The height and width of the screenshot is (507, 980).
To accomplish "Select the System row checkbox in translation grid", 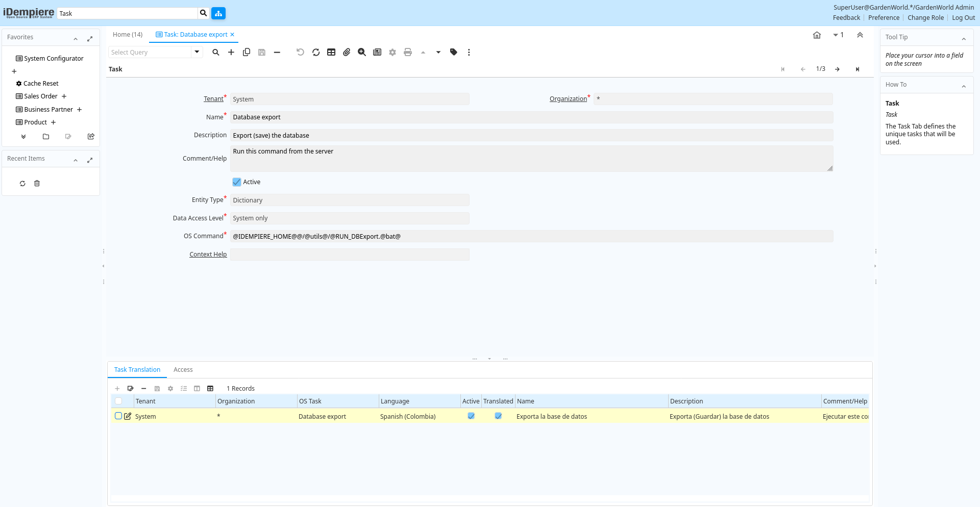I will (x=118, y=416).
